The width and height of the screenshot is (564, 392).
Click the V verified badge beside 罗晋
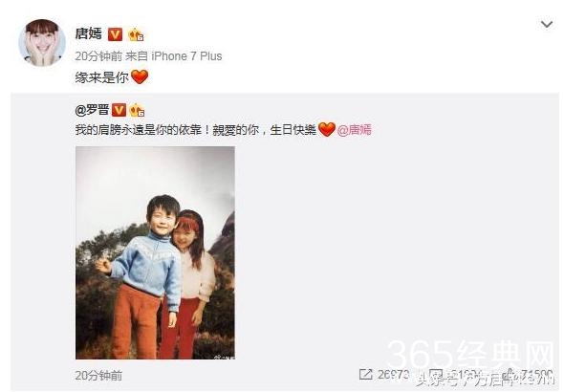[x=119, y=110]
